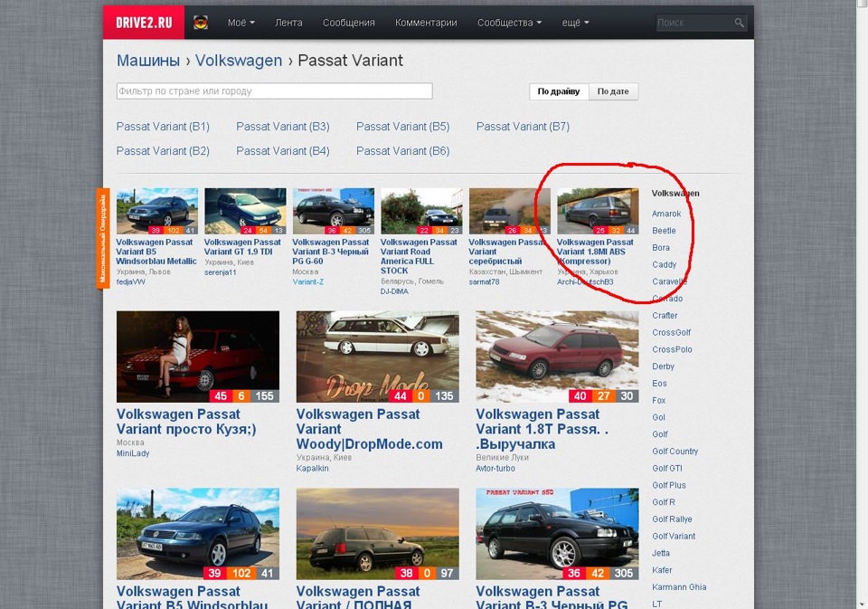Open large photo with 38 0 97 rating
868x609 pixels.
tap(378, 534)
